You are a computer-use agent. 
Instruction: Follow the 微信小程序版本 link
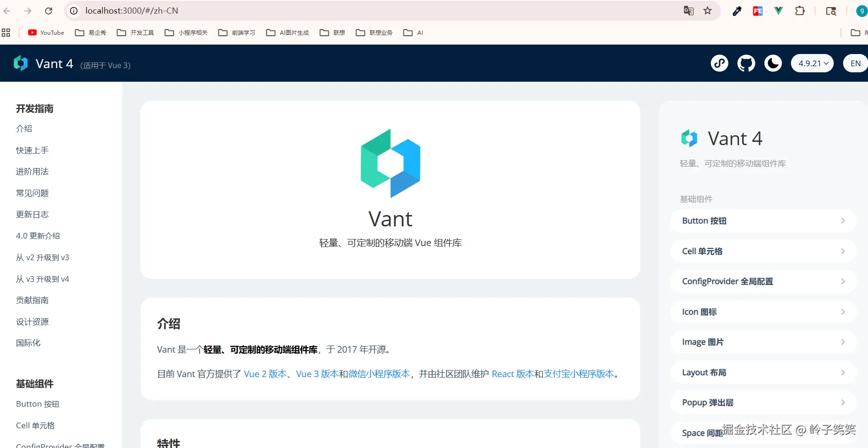pyautogui.click(x=379, y=374)
